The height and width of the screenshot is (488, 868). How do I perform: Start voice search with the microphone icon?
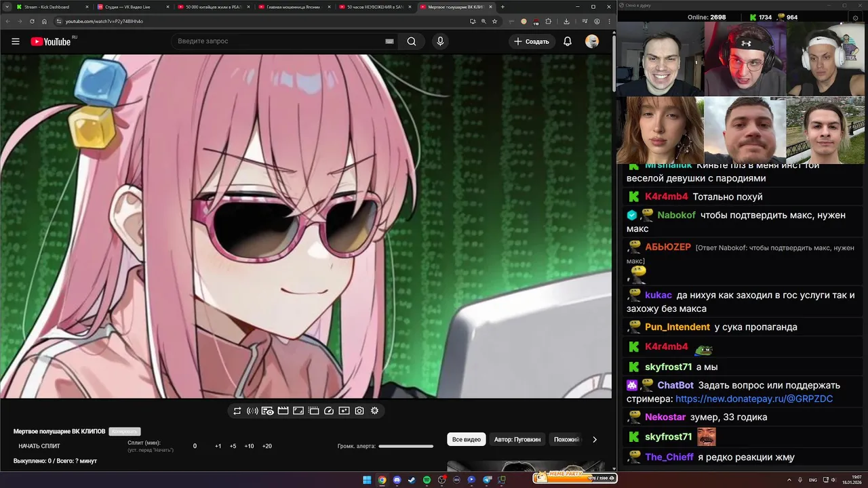440,41
